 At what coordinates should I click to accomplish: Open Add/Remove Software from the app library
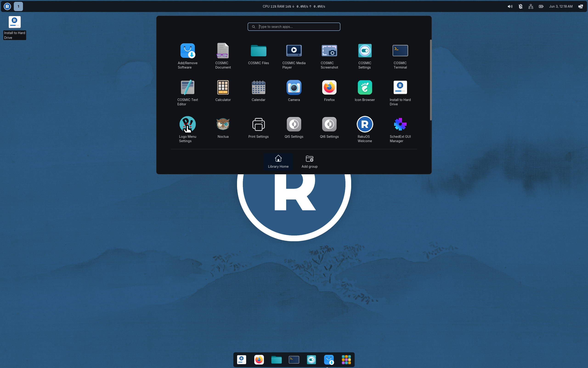click(x=187, y=56)
